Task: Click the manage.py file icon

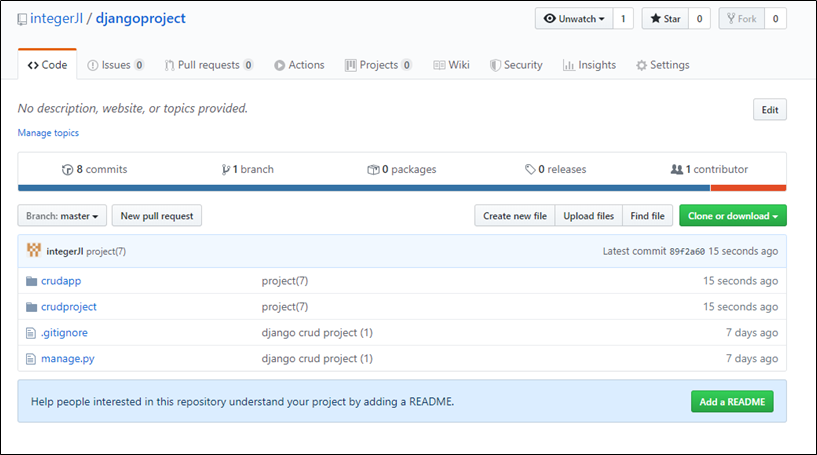Action: point(31,359)
